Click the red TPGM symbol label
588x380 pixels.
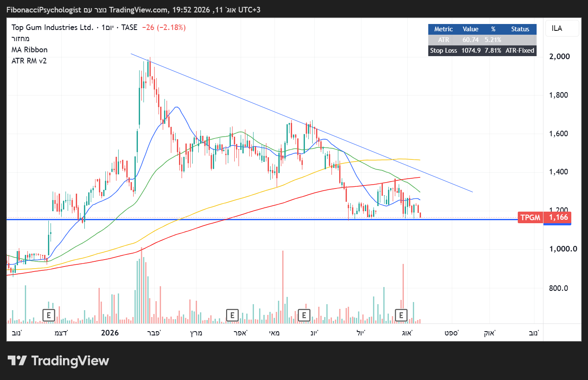pos(530,217)
